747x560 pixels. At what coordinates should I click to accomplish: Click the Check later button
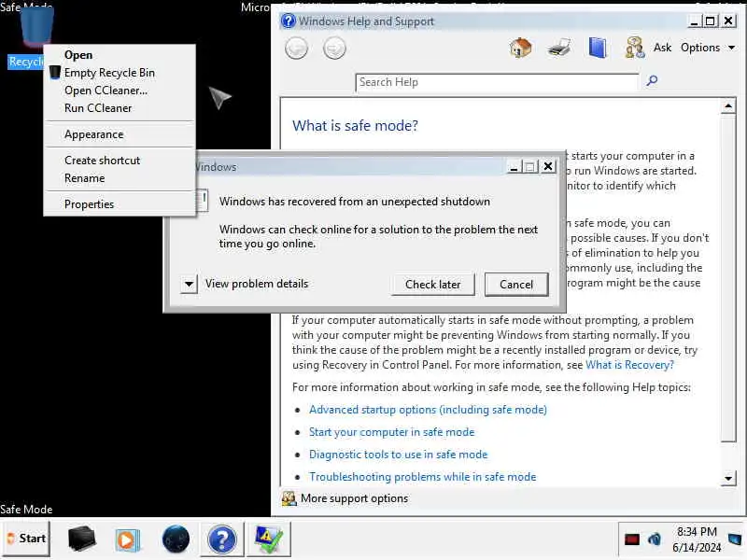[x=432, y=285]
